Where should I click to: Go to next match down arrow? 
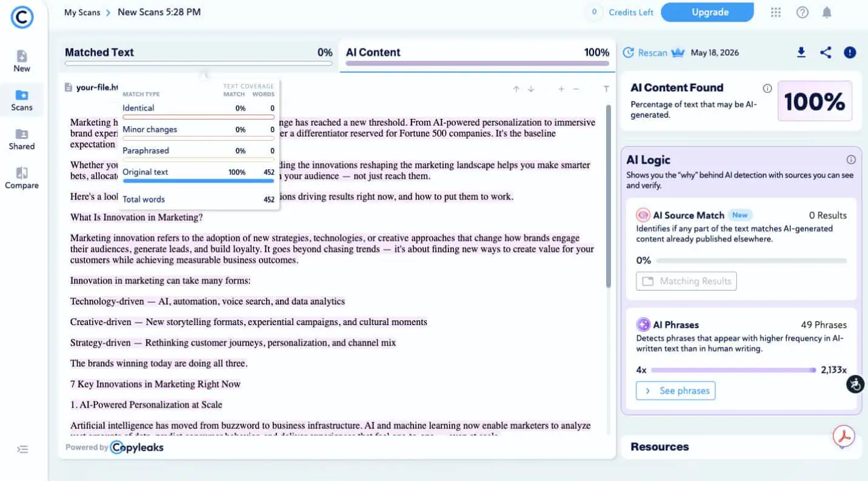coord(531,89)
